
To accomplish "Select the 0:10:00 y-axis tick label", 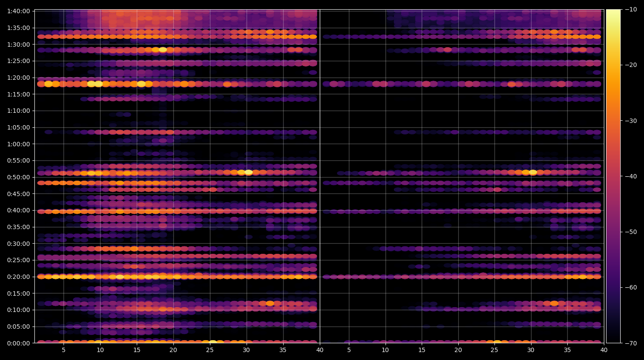I will coord(19,310).
